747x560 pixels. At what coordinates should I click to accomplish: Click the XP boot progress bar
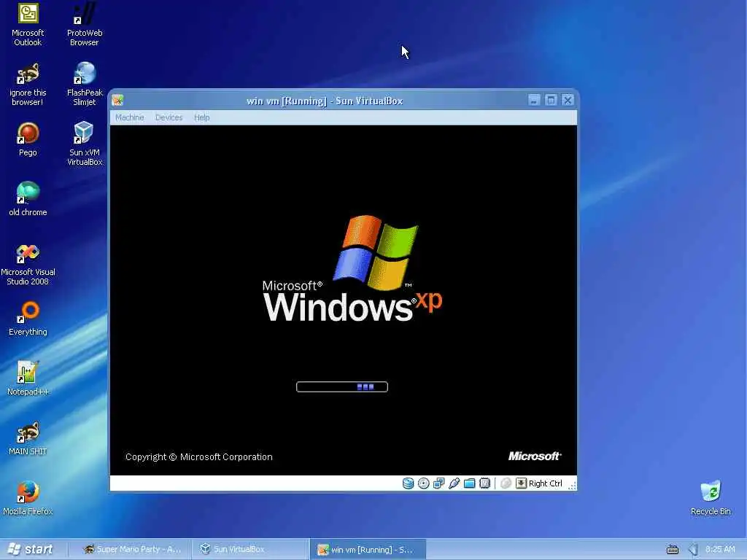[x=342, y=386]
